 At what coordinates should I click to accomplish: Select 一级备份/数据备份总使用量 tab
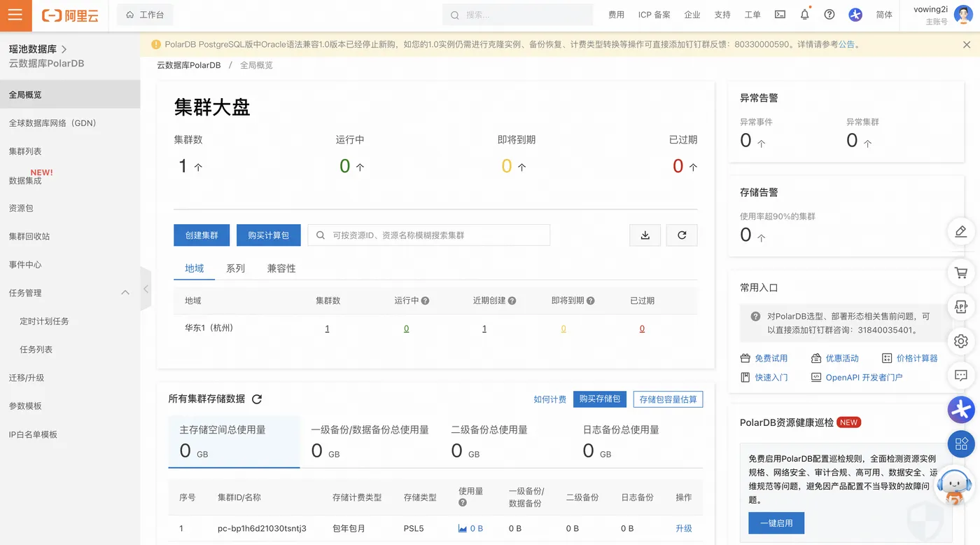[370, 441]
